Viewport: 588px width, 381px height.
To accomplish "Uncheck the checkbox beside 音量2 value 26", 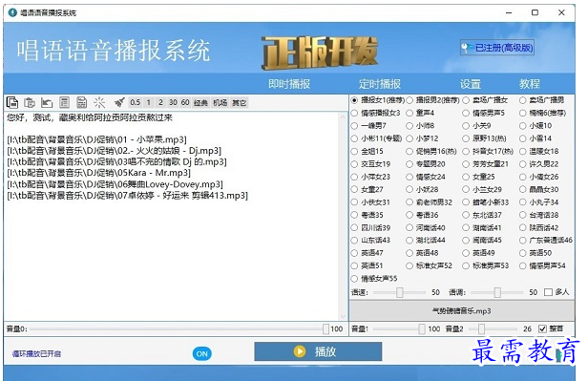I will tap(542, 328).
